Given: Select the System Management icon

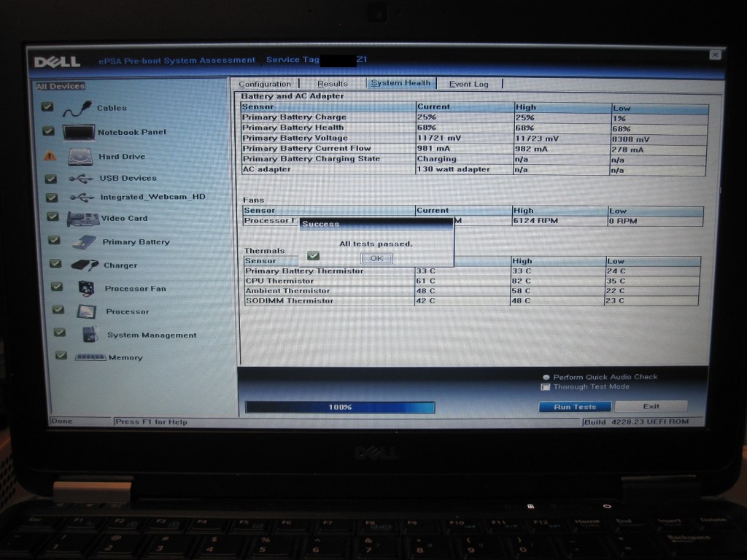Looking at the screenshot, I should click(90, 334).
